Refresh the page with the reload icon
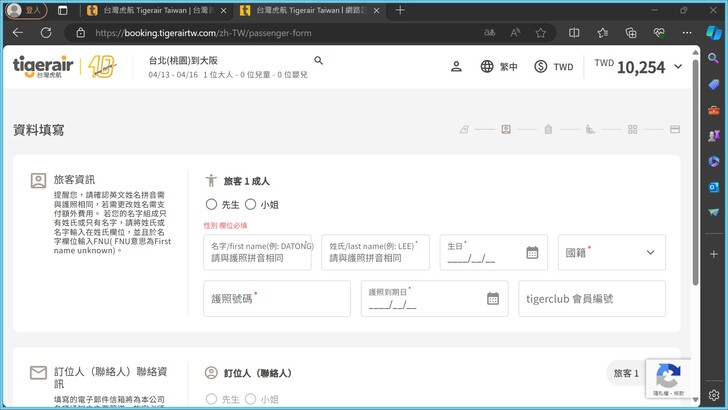 pos(44,32)
